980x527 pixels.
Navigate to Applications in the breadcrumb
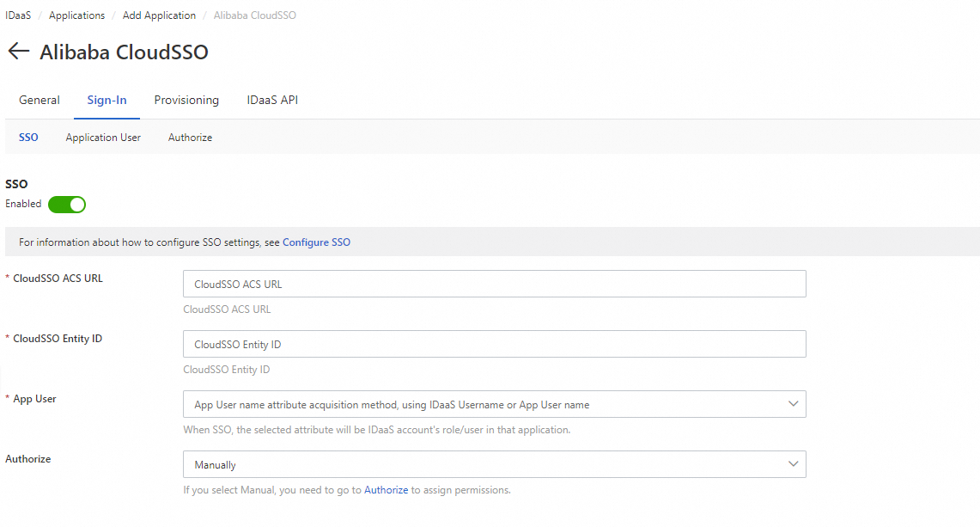point(77,15)
